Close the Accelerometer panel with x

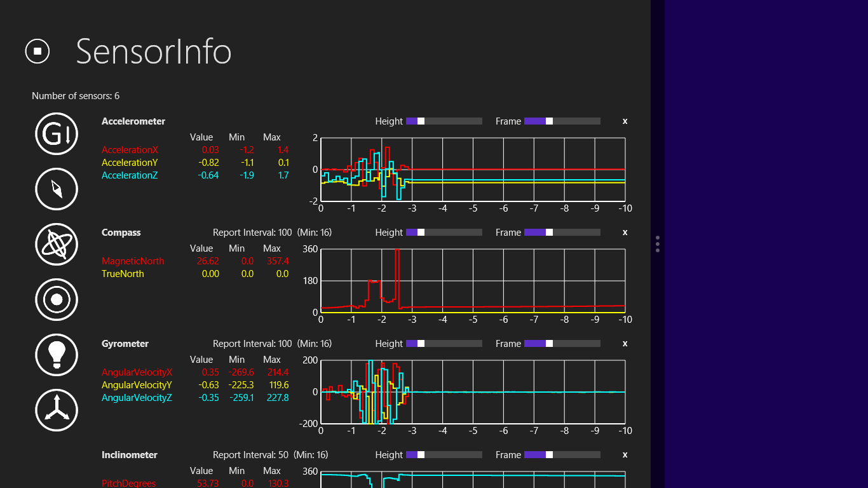(x=625, y=121)
